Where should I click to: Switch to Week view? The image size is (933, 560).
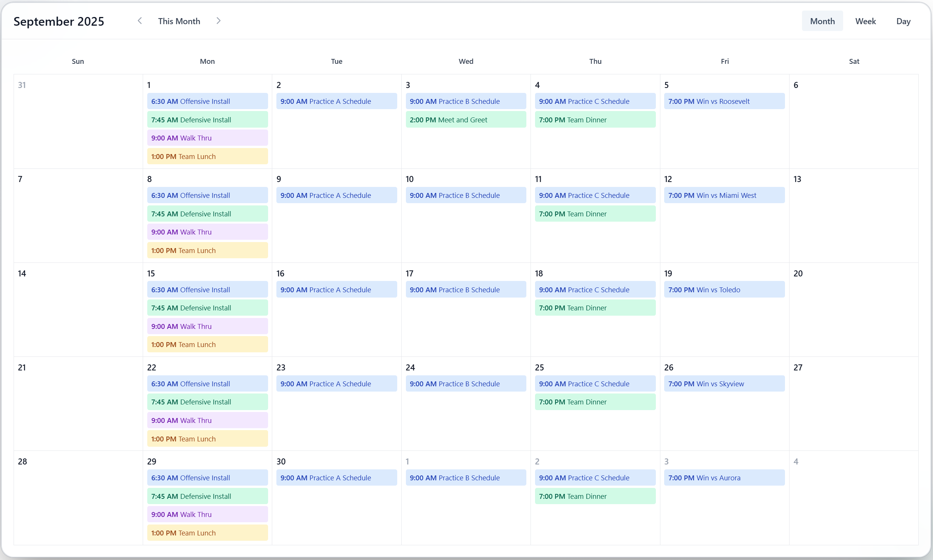[x=865, y=21]
